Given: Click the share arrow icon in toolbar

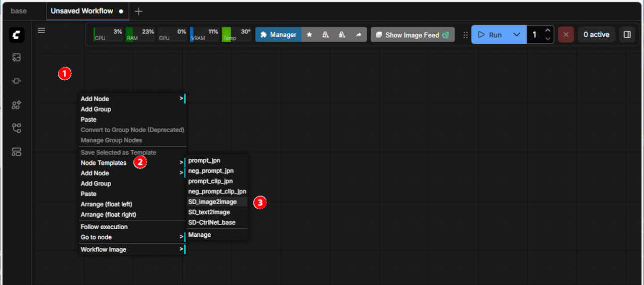Looking at the screenshot, I should (x=358, y=35).
